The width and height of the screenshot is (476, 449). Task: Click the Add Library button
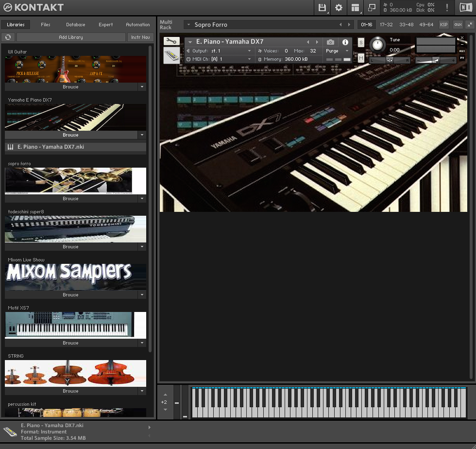(x=71, y=37)
